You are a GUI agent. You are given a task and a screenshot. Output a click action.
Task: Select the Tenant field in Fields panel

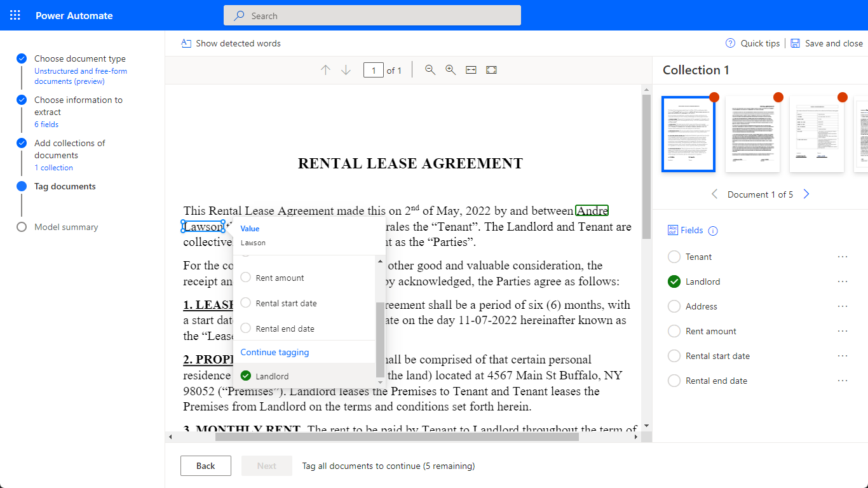click(x=674, y=257)
